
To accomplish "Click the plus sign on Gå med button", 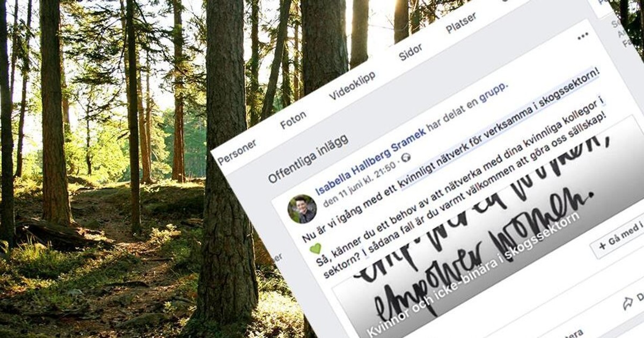I will click(x=602, y=246).
